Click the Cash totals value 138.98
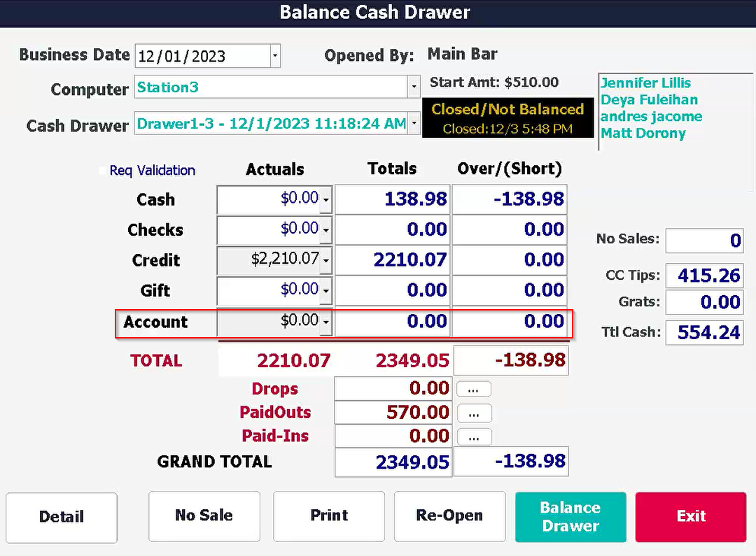 point(393,199)
